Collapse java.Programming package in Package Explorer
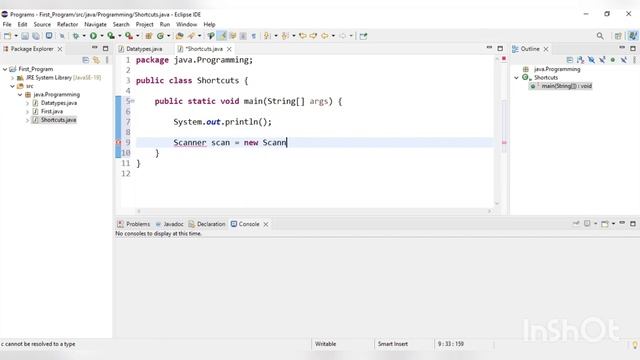The height and width of the screenshot is (360, 640). click(x=20, y=95)
